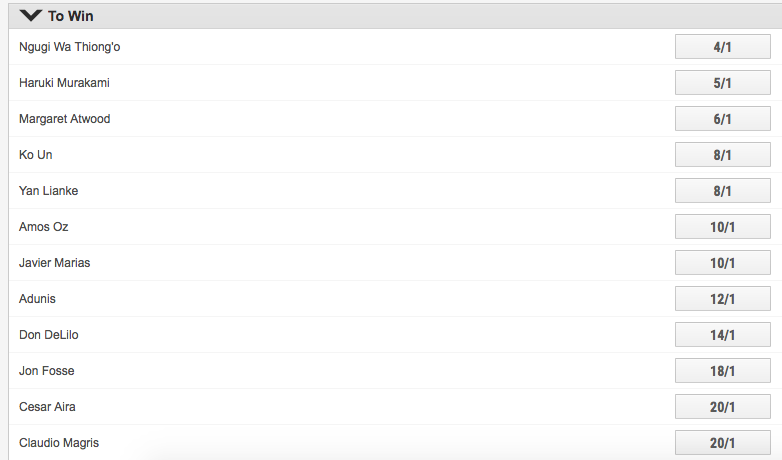Click Claudio Magris' 20/1 odds button
Viewport: 782px width, 460px height.
pos(722,443)
